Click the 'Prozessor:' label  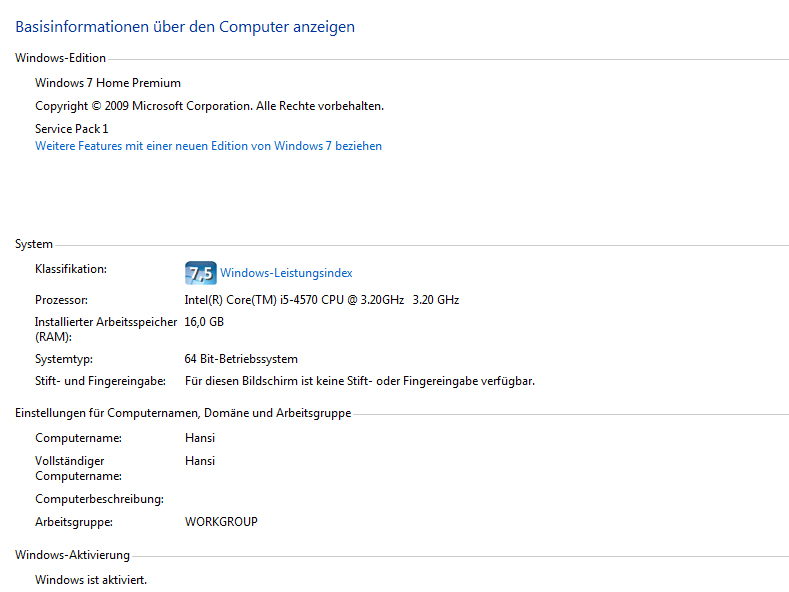pos(61,300)
